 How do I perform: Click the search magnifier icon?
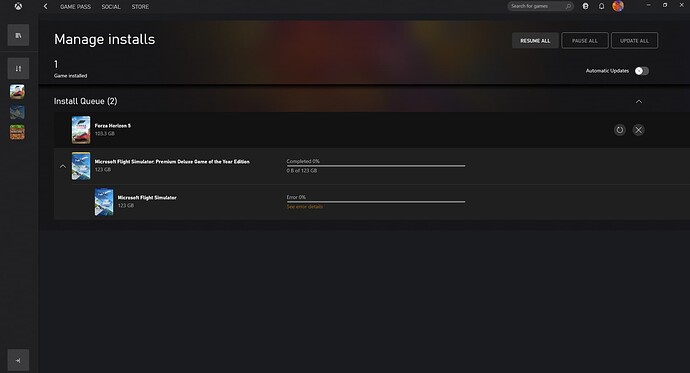[568, 6]
